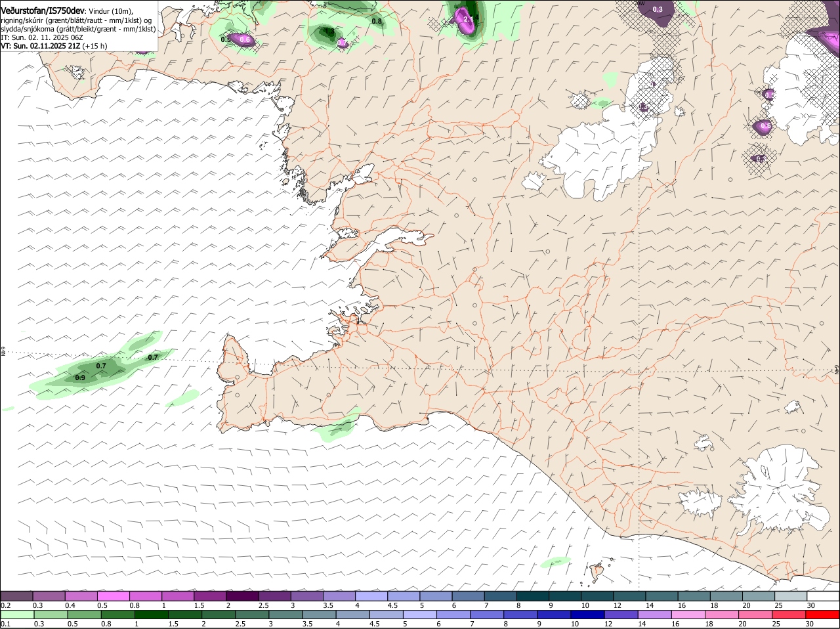Click the '0.3' value on the purple area at top right
This screenshot has width=840, height=629.
click(x=658, y=9)
